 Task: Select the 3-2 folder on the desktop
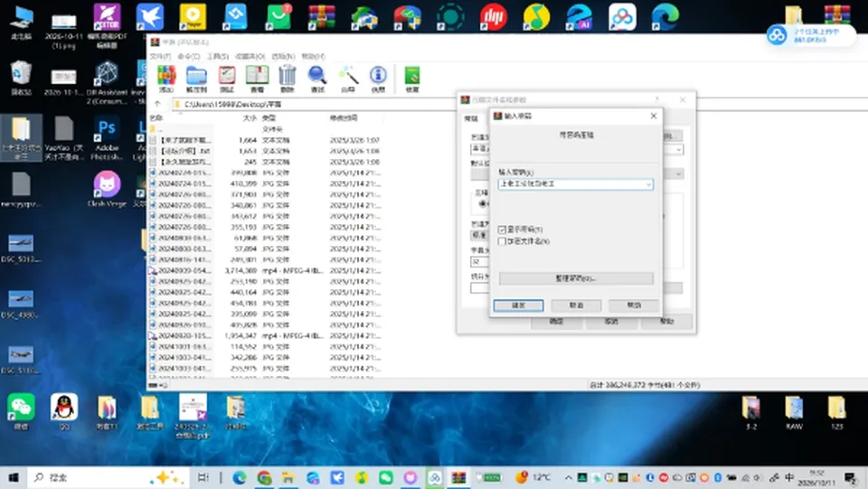(x=751, y=413)
